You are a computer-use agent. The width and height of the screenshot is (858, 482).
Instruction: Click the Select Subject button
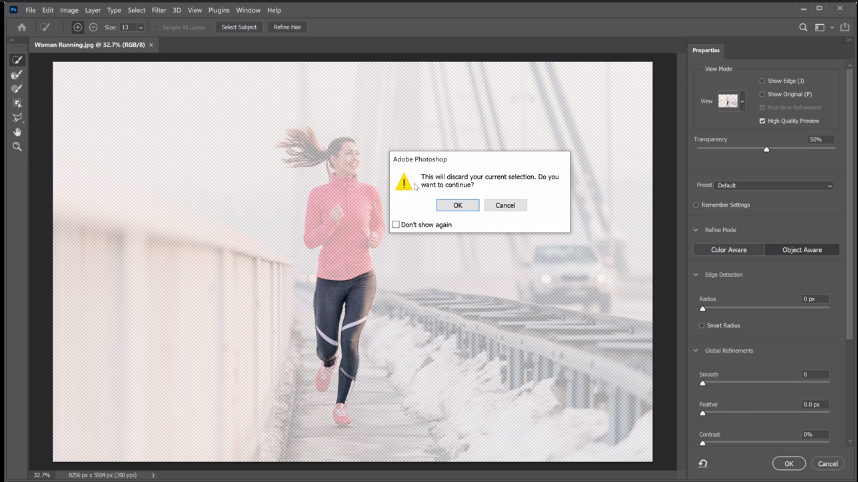coord(239,27)
